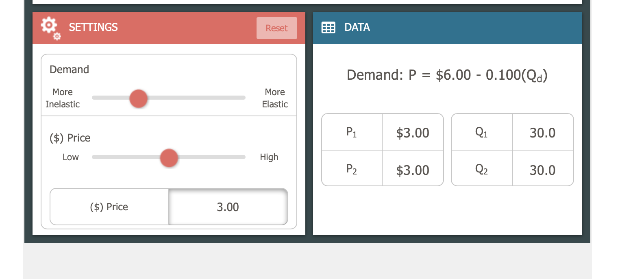Click the Demand equation text
Image resolution: width=644 pixels, height=279 pixels.
(447, 75)
